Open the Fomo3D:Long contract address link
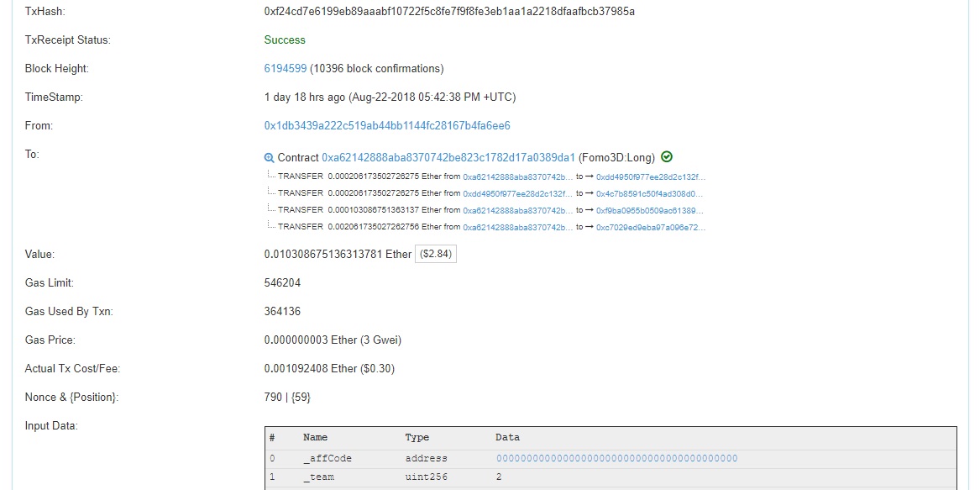Image resolution: width=980 pixels, height=490 pixels. pos(448,157)
